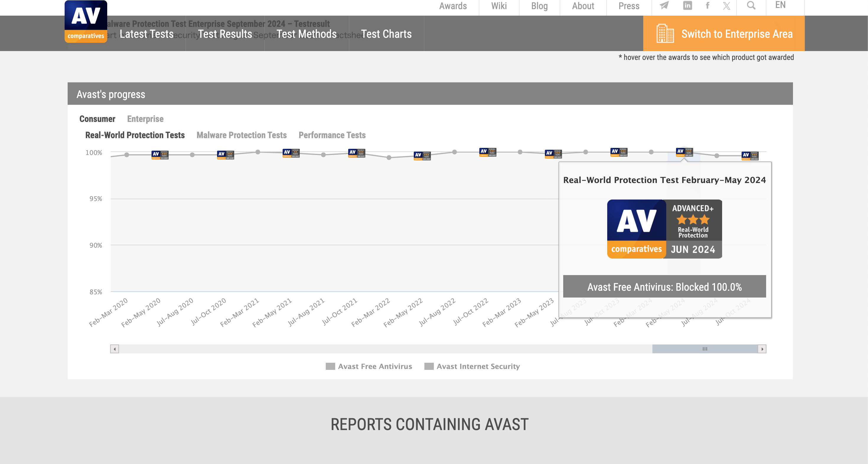
Task: Click the NOV 2023 award badge on the chart
Action: pos(619,152)
